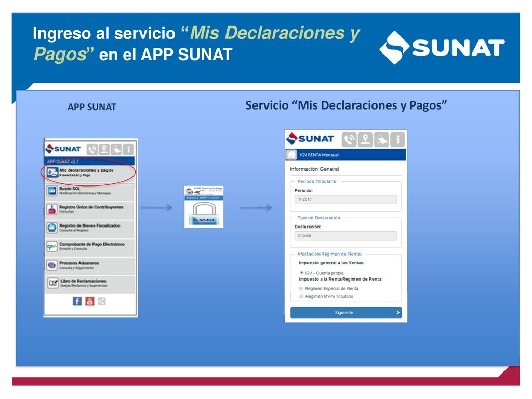Image resolution: width=532 pixels, height=399 pixels.
Task: Tap the Mis declaraciones y pagos icon
Action: pyautogui.click(x=52, y=172)
